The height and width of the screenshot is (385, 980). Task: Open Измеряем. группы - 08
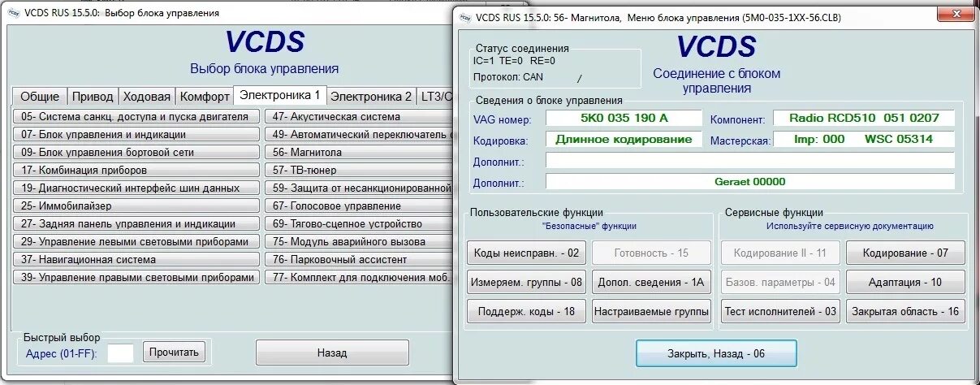[x=526, y=282]
